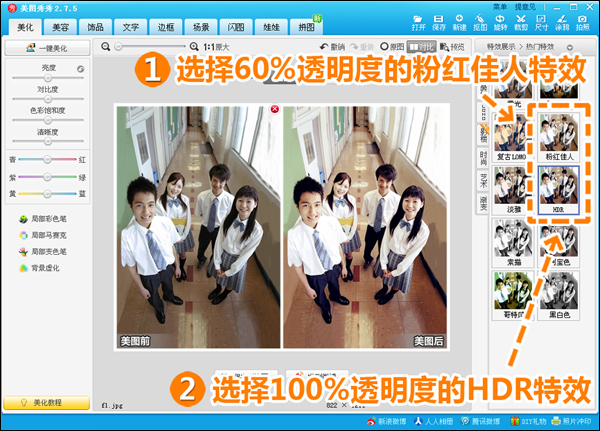
Task: Select the 背景虚化 blur tool
Action: pyautogui.click(x=39, y=268)
